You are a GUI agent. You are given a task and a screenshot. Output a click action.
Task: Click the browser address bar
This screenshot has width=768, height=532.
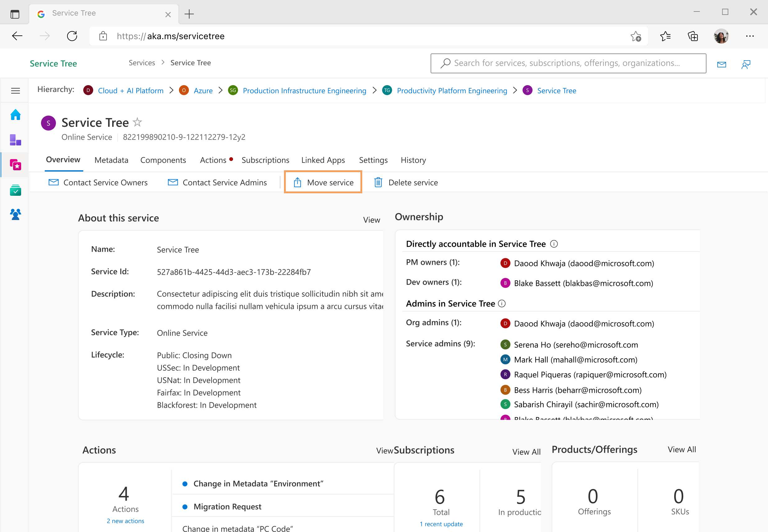(368, 36)
